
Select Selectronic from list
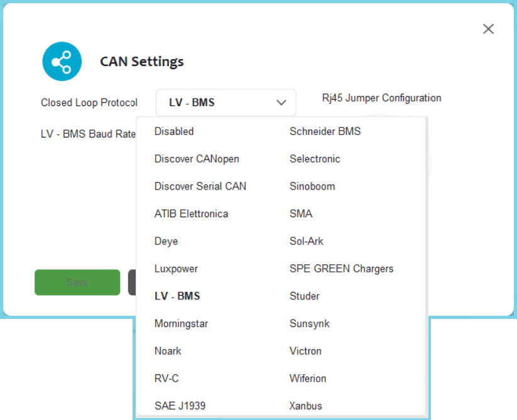[x=315, y=159]
